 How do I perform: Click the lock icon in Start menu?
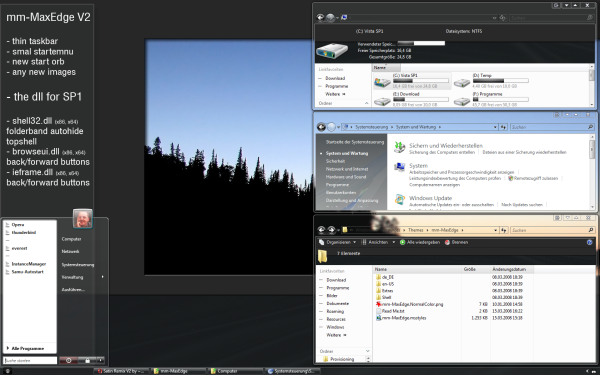pos(88,360)
